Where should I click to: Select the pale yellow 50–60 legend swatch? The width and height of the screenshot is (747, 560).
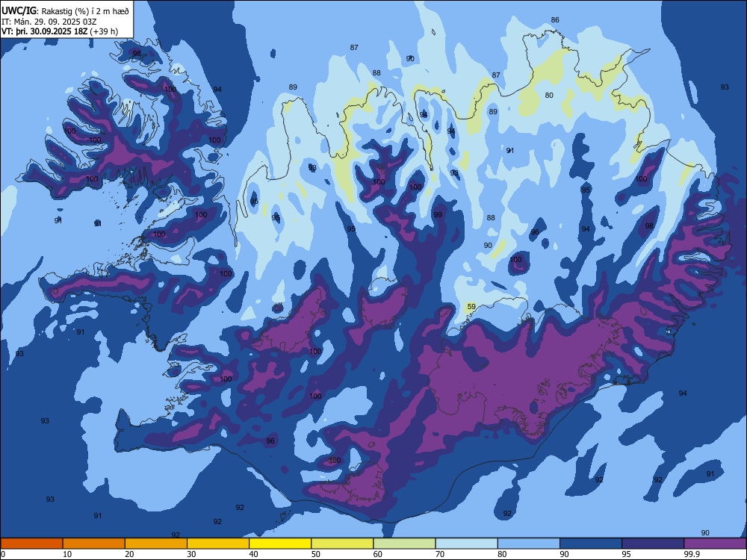[342, 544]
